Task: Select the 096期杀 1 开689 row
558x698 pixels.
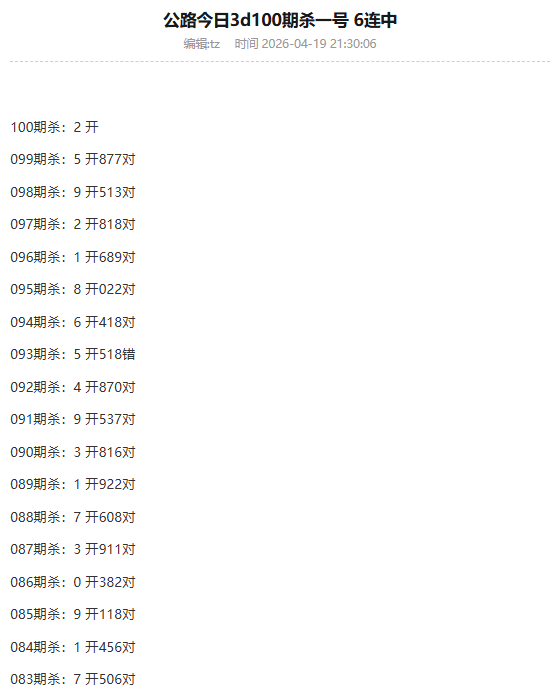Action: [x=73, y=257]
